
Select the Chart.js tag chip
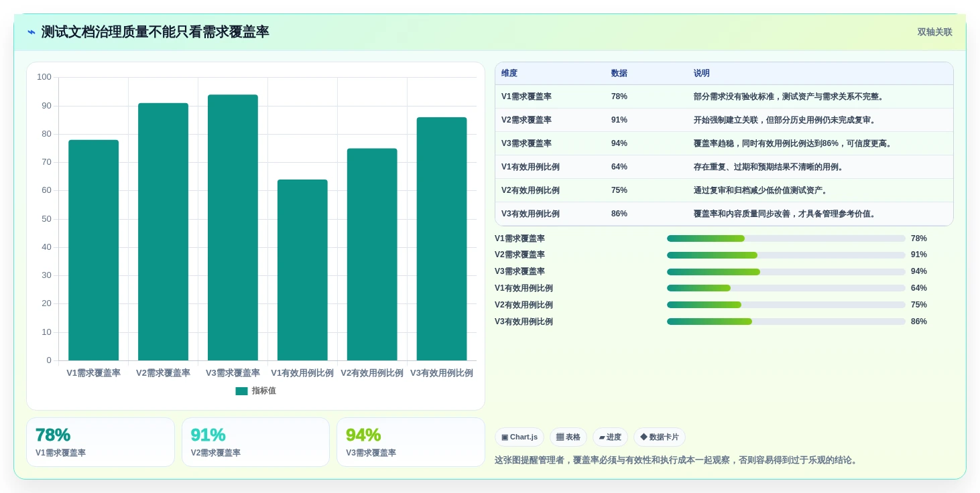[x=519, y=437]
